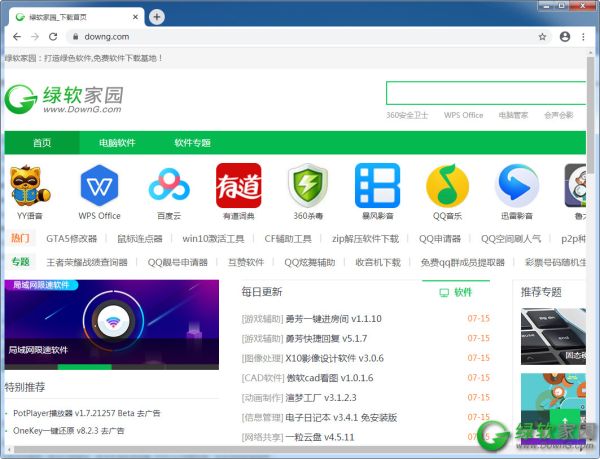
Task: Open a new browser tab
Action: click(x=157, y=16)
